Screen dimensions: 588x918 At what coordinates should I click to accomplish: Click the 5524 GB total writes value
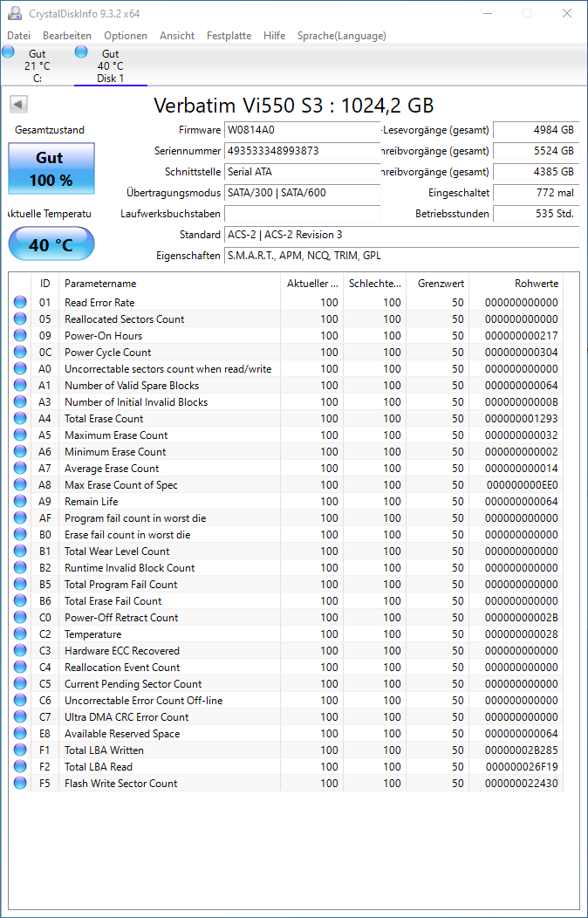coord(537,151)
